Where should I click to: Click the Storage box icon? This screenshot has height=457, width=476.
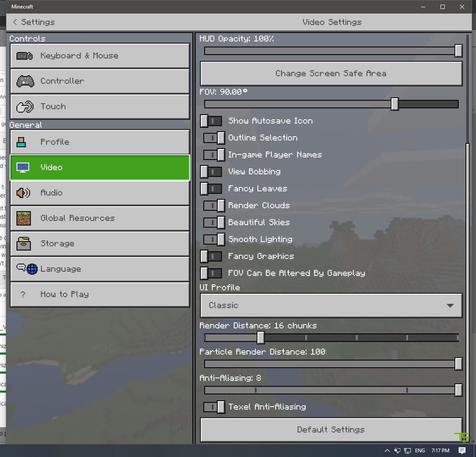[x=24, y=244]
